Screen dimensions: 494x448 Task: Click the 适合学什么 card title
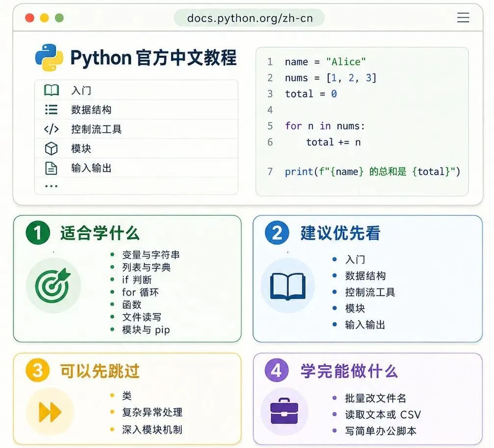point(100,233)
